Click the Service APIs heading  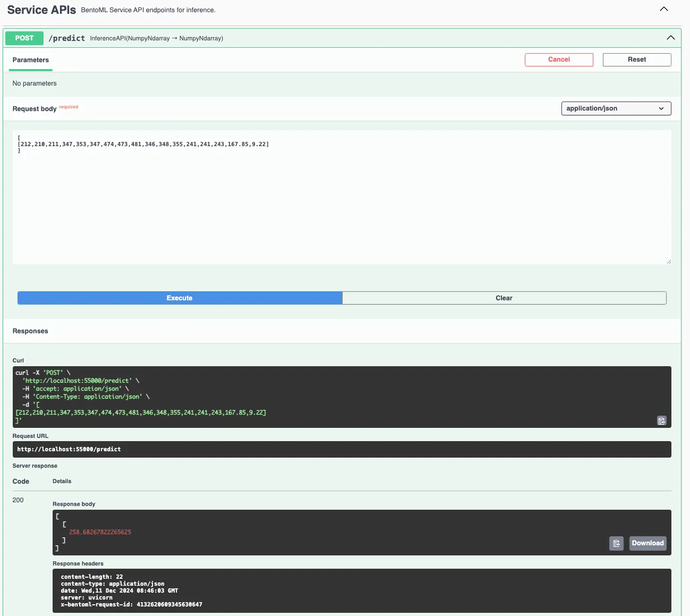(41, 10)
